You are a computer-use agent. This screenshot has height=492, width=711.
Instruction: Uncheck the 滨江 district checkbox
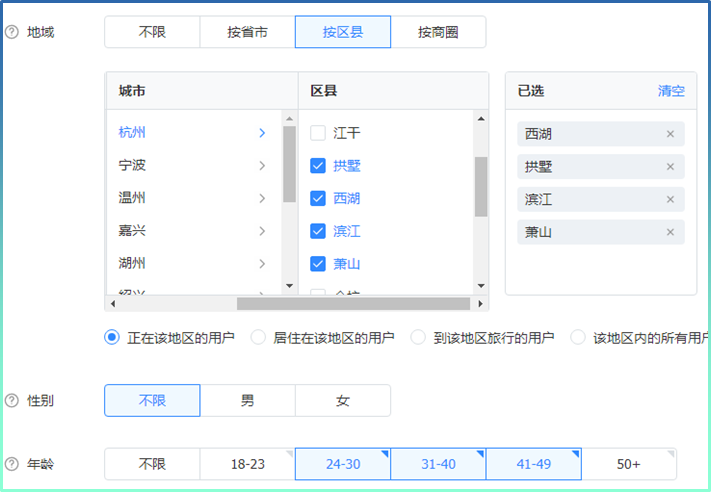click(x=318, y=231)
